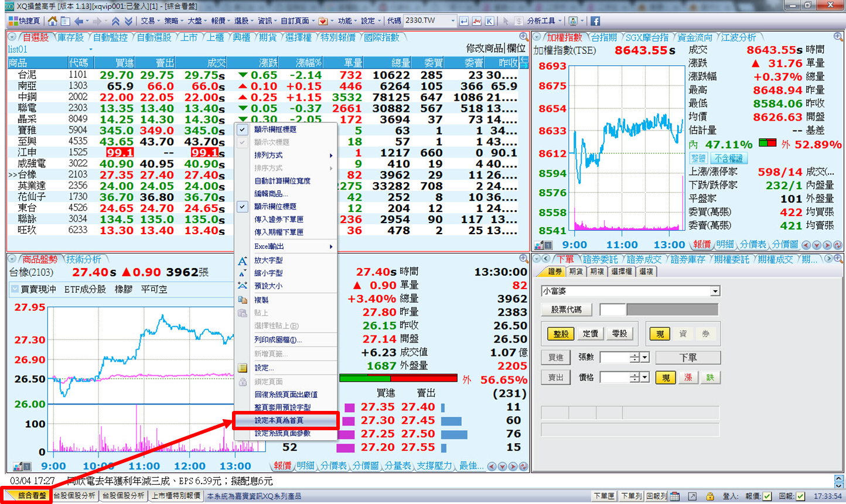Click the double up-arrow toolbar icon
The width and height of the screenshot is (846, 504).
(115, 21)
